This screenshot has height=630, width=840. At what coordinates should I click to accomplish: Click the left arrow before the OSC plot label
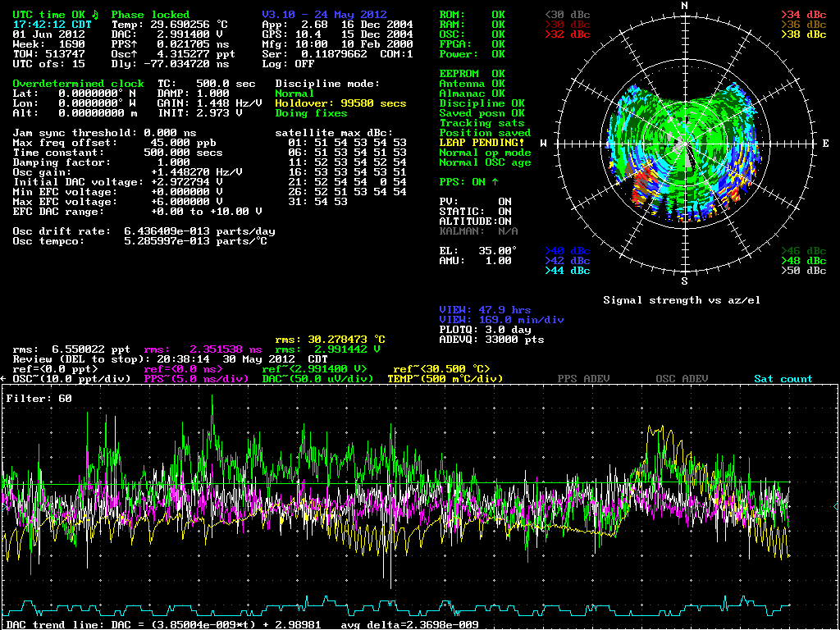[x=3, y=379]
